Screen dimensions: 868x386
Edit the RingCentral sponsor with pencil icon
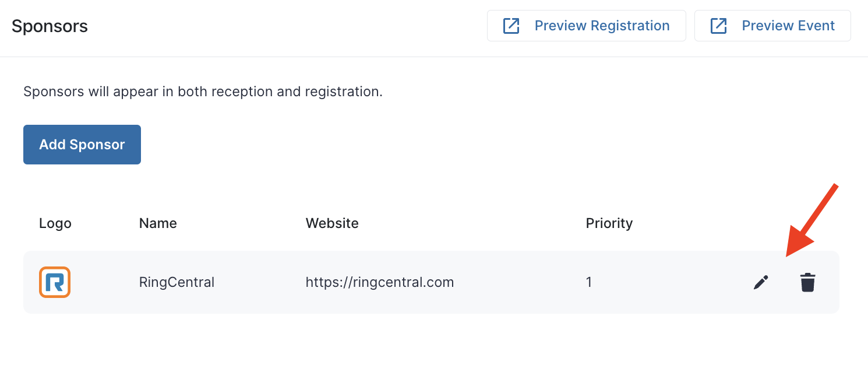point(761,282)
